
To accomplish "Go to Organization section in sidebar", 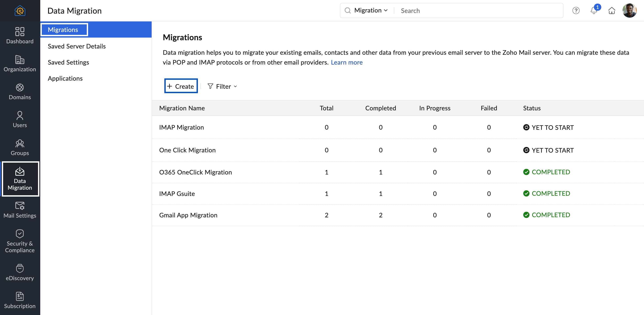I will (x=20, y=63).
